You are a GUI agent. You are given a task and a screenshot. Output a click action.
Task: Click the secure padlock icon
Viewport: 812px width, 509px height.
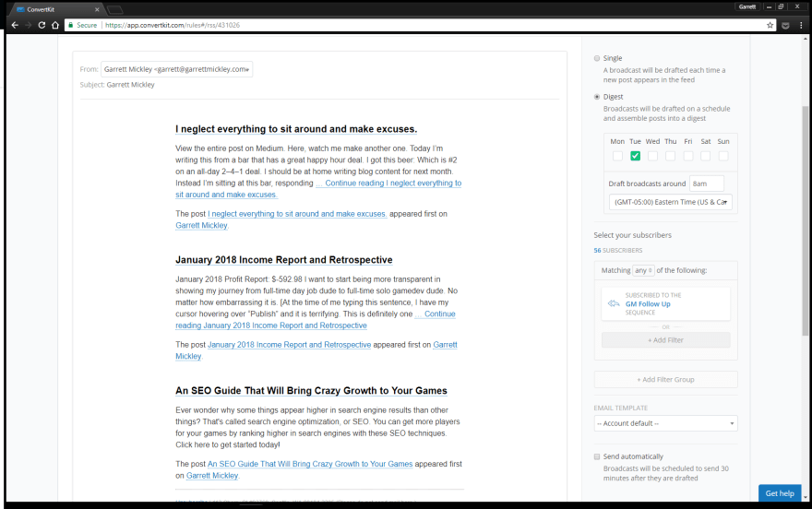tap(71, 25)
